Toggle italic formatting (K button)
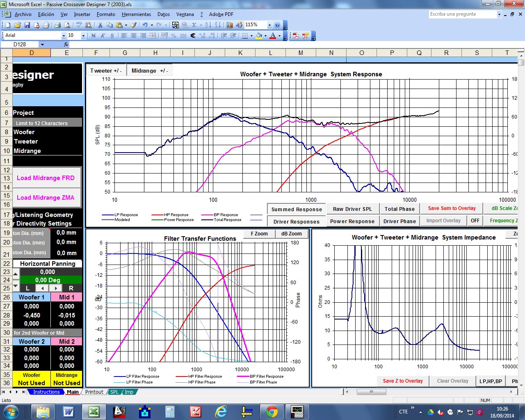The image size is (525, 420). 103,36
